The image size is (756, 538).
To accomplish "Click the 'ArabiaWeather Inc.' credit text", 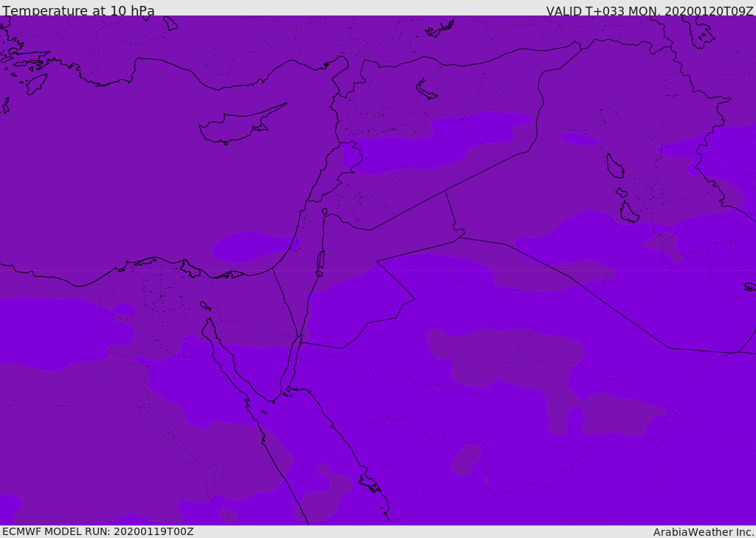I will click(x=704, y=532).
